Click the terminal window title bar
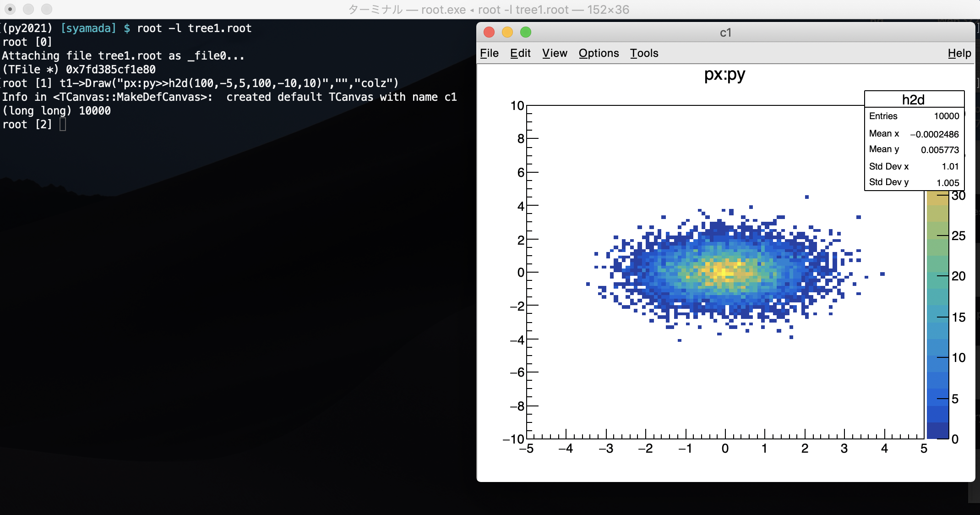This screenshot has width=980, height=515. 488,9
